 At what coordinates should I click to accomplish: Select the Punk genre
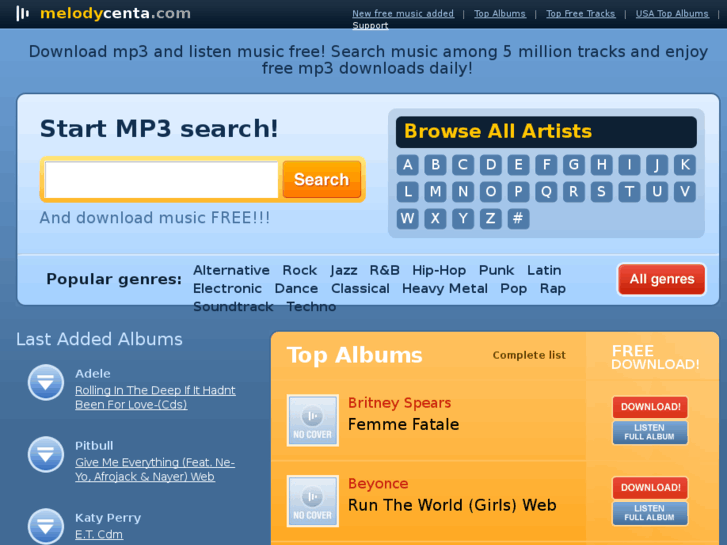click(x=496, y=270)
